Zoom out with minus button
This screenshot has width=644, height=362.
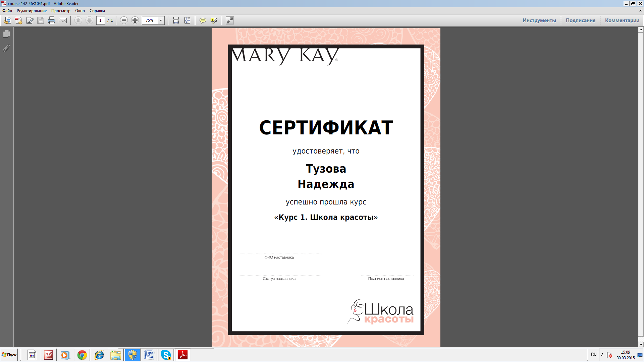tap(124, 20)
